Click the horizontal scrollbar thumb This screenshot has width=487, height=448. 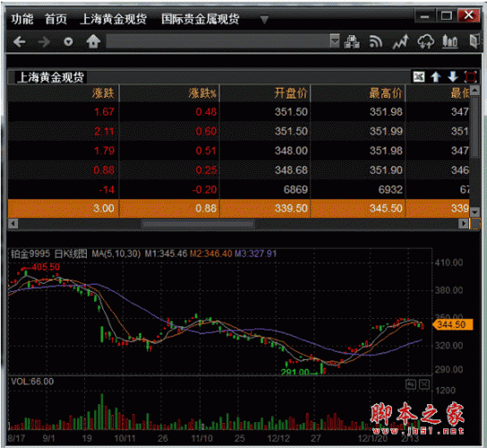[x=198, y=224]
